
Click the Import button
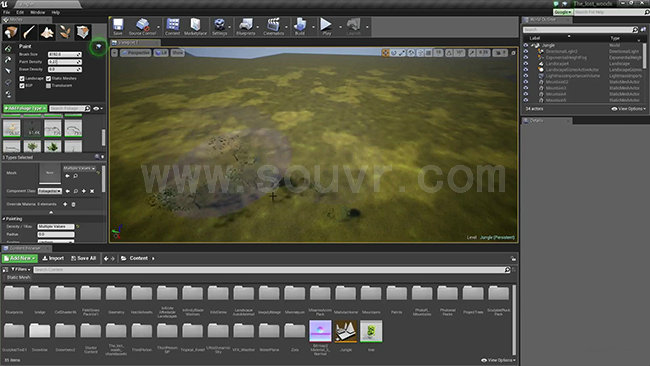[x=53, y=258]
